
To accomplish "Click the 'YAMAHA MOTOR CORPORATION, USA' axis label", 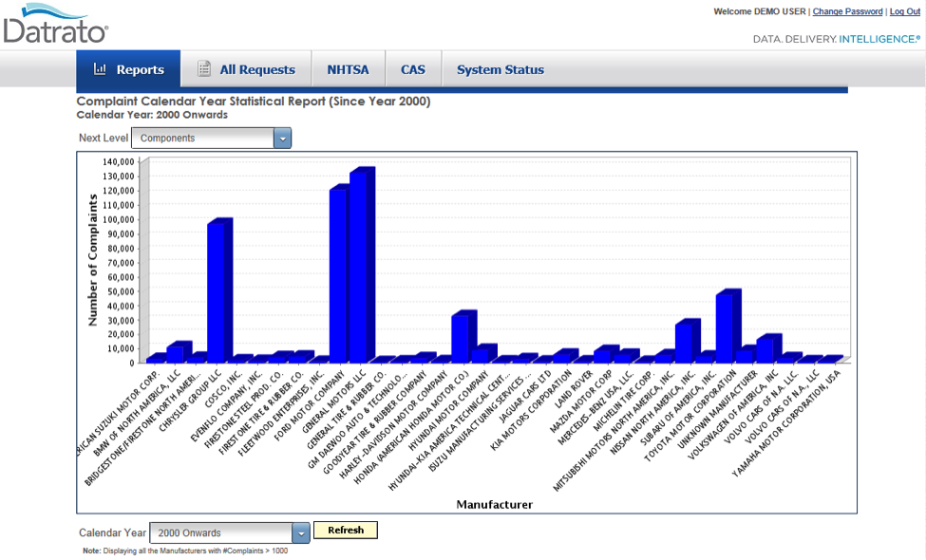I will pos(786,423).
